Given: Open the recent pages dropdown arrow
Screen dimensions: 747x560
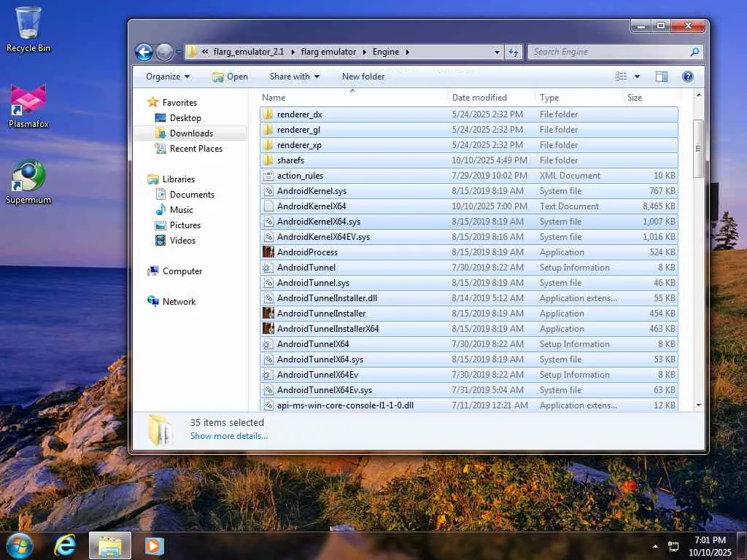Looking at the screenshot, I should (x=178, y=52).
